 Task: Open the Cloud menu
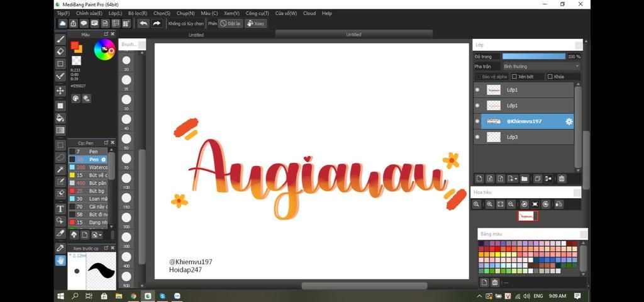coord(309,13)
